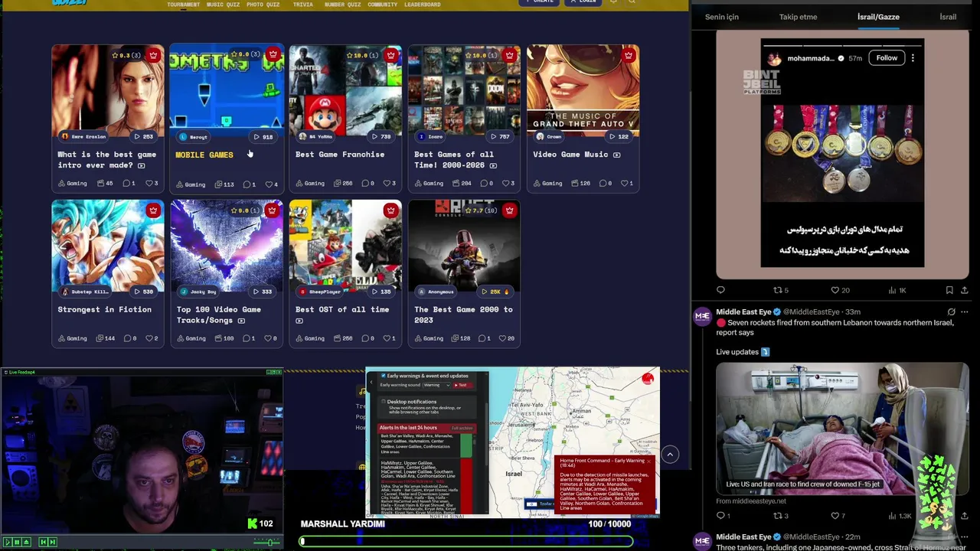
Task: Open Top 100 Video Game Tracks/Songs thumbnail
Action: [227, 246]
